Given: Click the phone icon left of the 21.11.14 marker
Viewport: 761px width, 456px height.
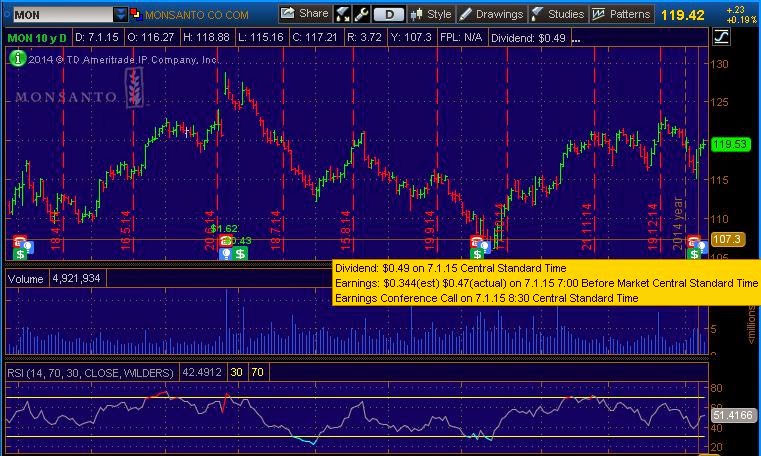Looking at the screenshot, I should pyautogui.click(x=476, y=240).
